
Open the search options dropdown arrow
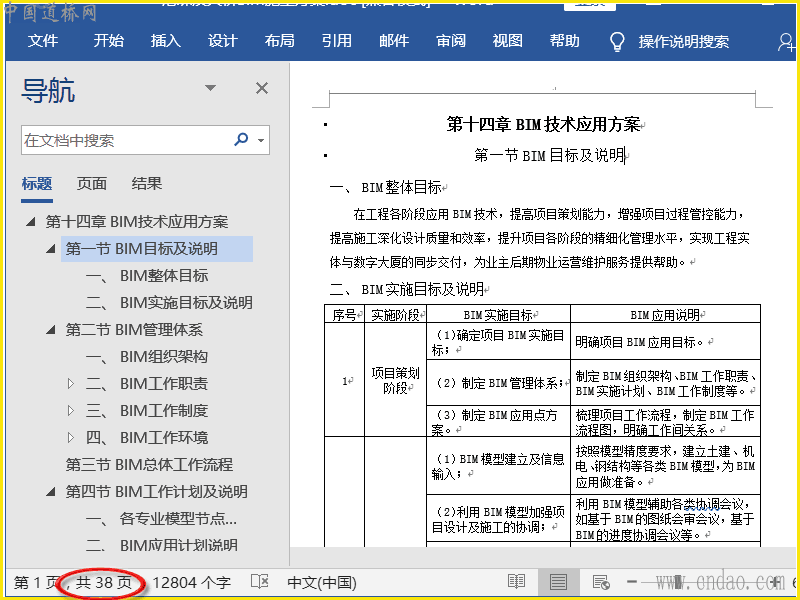click(261, 141)
